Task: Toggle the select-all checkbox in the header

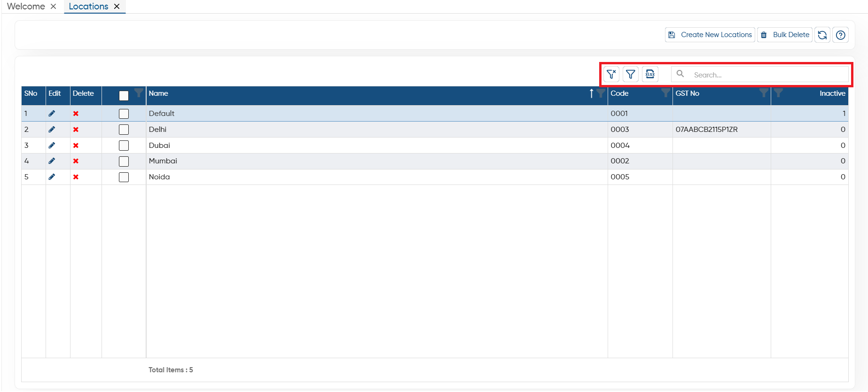Action: (x=124, y=96)
